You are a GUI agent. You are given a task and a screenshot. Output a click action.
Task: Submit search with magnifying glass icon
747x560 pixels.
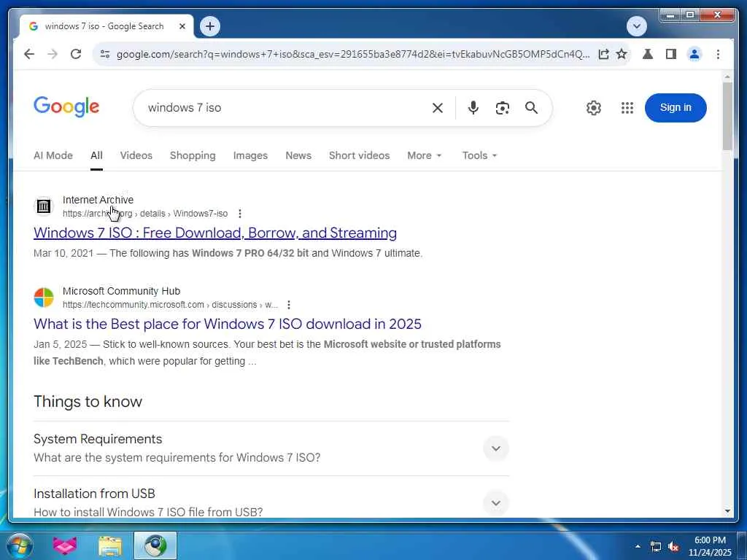click(x=531, y=108)
